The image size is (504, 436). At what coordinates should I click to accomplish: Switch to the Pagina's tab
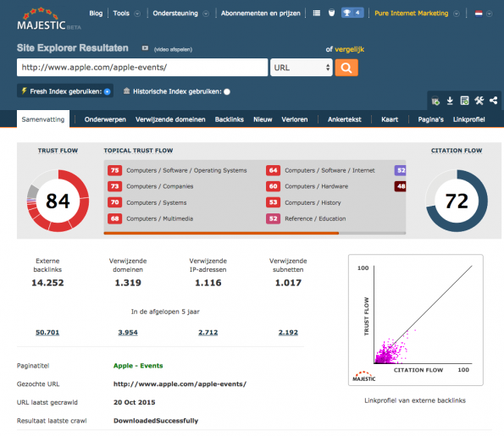click(x=430, y=119)
